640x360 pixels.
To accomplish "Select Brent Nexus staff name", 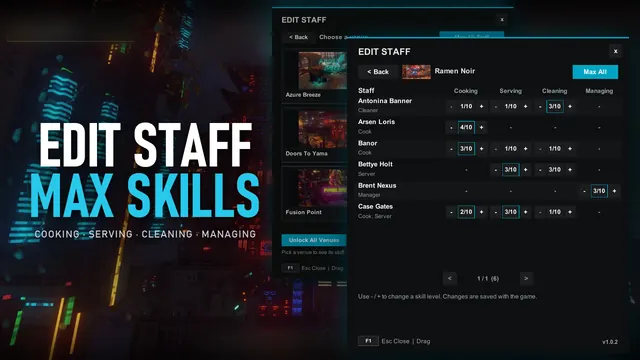I will (377, 185).
